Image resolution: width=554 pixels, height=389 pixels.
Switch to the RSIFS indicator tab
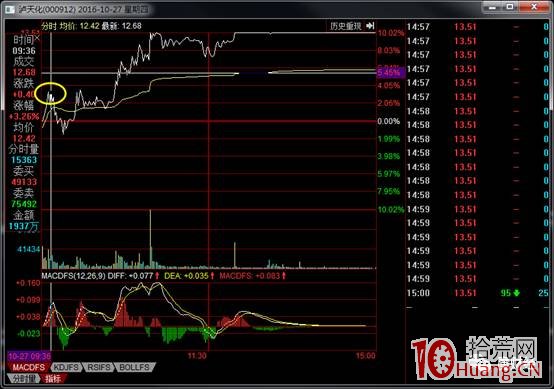click(99, 367)
